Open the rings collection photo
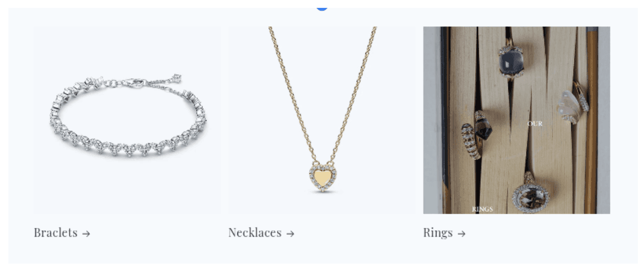Image resolution: width=644 pixels, height=272 pixels. 517,120
